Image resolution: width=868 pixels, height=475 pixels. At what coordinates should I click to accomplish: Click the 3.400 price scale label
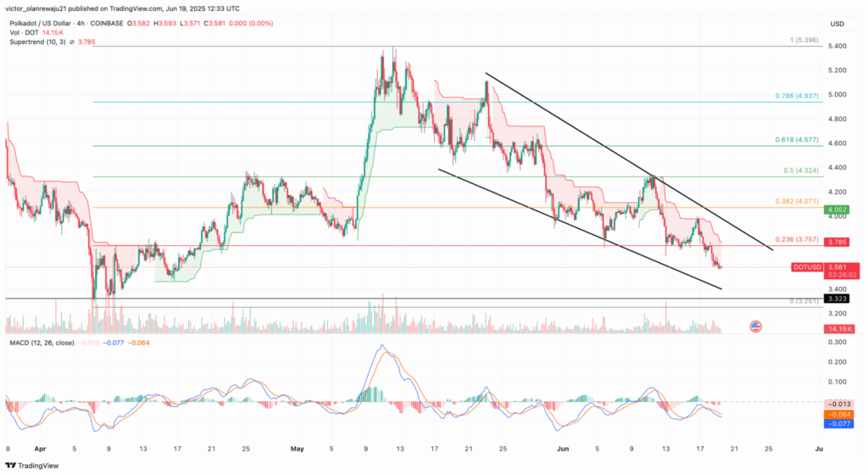837,289
